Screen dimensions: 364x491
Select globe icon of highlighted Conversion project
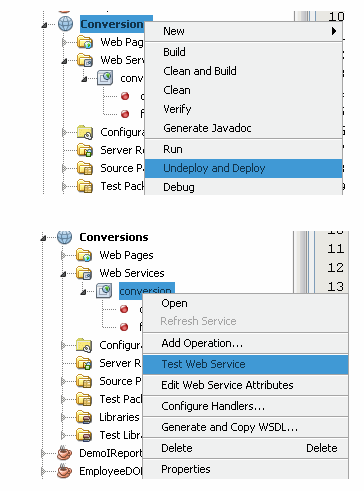click(x=66, y=24)
